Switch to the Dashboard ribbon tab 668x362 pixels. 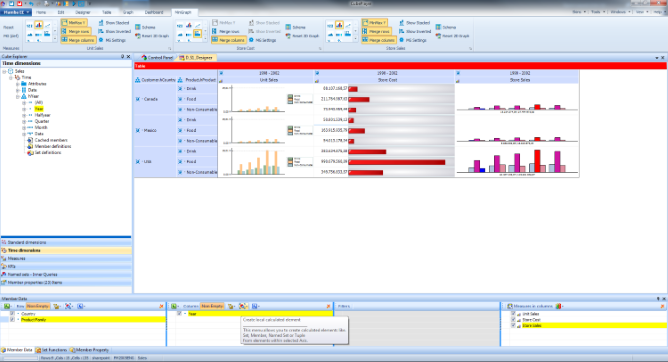pyautogui.click(x=154, y=12)
